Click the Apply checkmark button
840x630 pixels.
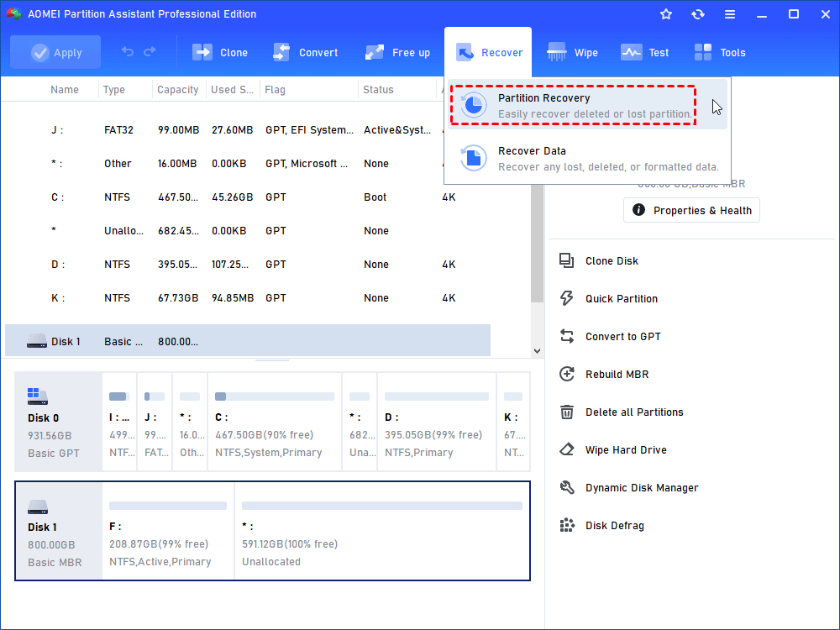(x=55, y=52)
